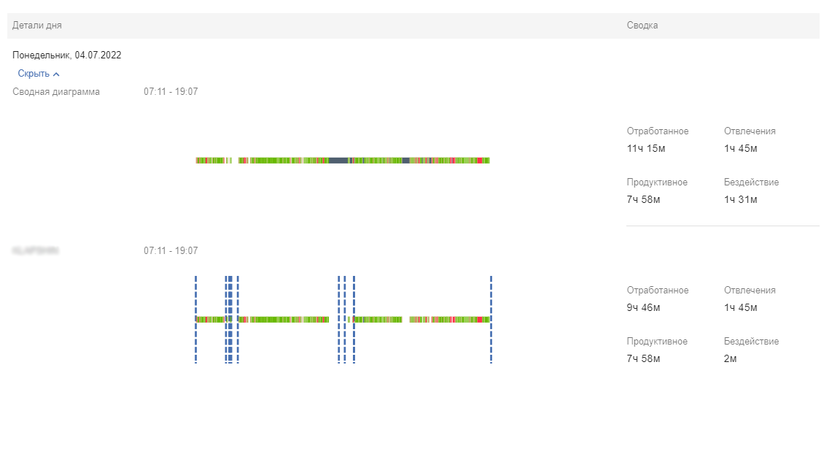Click the dark gray segment in summary timeline

(x=339, y=160)
